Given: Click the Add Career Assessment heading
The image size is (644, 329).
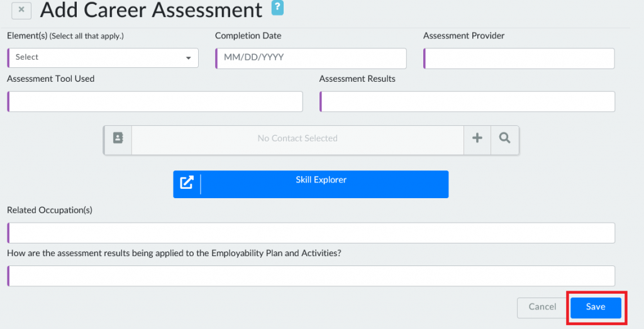Looking at the screenshot, I should pyautogui.click(x=151, y=10).
